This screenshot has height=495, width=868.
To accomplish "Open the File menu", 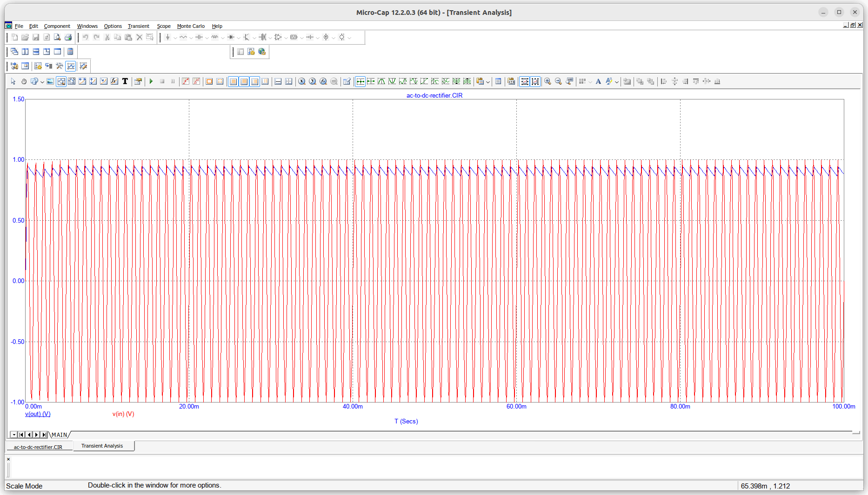I will [19, 26].
